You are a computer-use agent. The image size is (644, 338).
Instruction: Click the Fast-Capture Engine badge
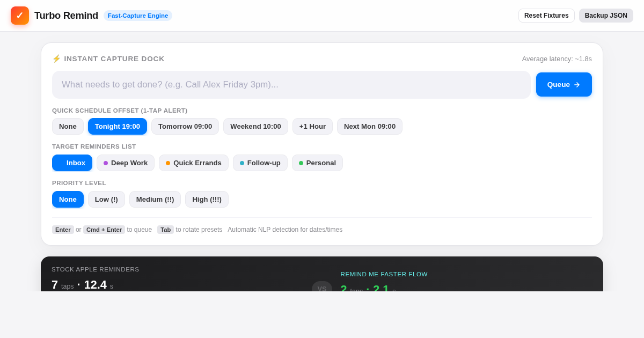tap(138, 16)
